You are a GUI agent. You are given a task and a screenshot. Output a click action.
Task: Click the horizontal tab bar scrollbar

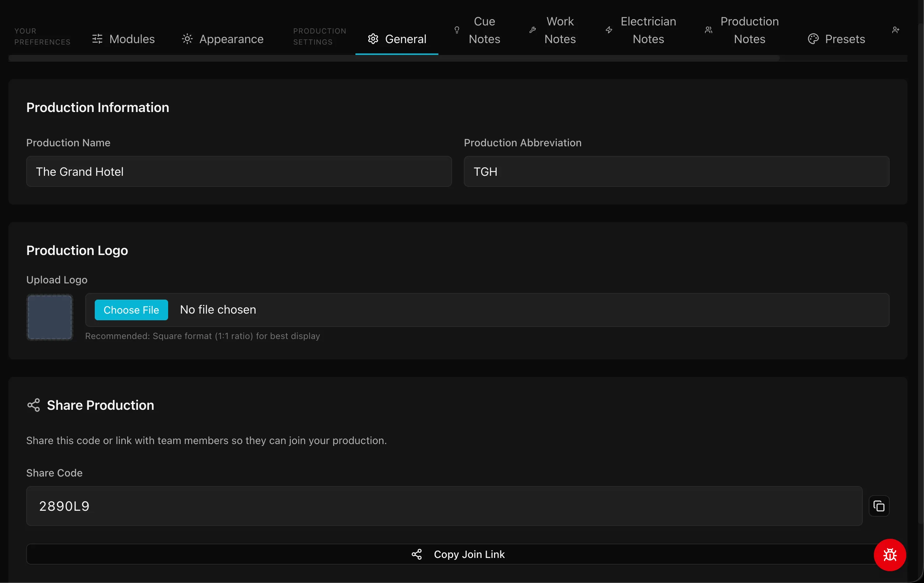(394, 58)
